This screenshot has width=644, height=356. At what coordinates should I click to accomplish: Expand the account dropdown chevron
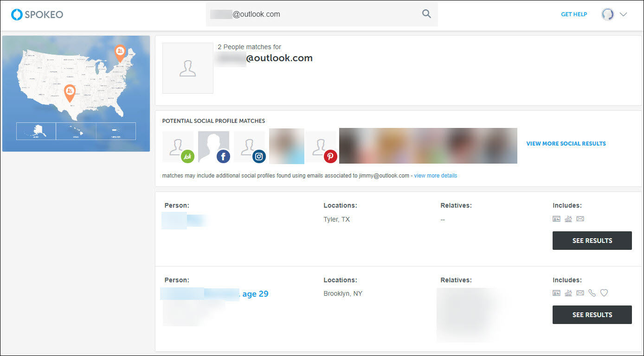pos(623,14)
